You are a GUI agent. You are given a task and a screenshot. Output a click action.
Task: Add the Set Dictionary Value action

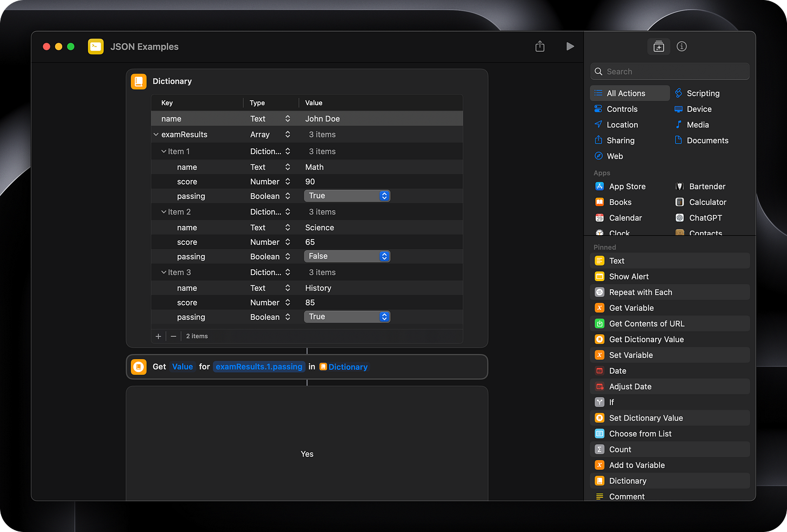[670, 417]
